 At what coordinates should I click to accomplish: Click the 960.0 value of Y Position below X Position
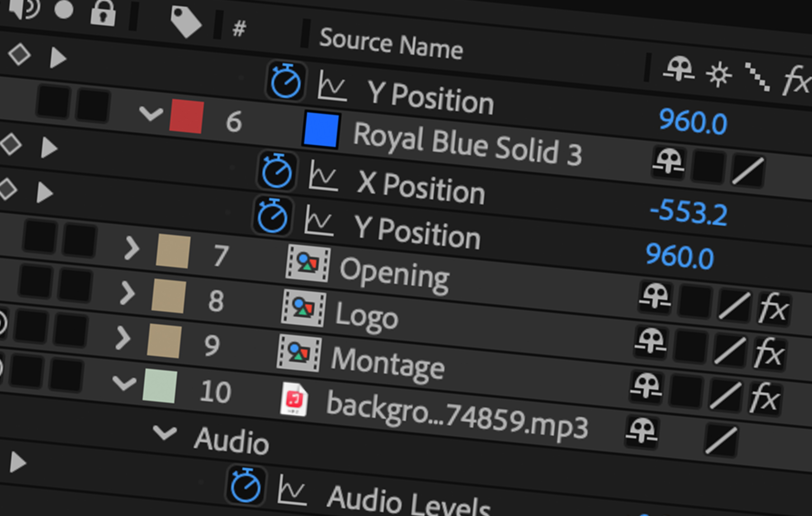pos(680,256)
